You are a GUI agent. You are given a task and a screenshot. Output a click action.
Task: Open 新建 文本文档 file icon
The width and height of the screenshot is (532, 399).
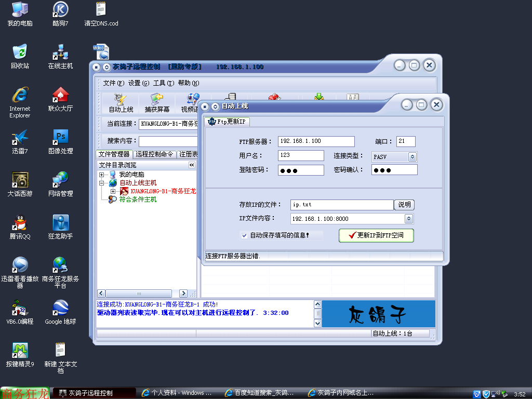coord(60,358)
